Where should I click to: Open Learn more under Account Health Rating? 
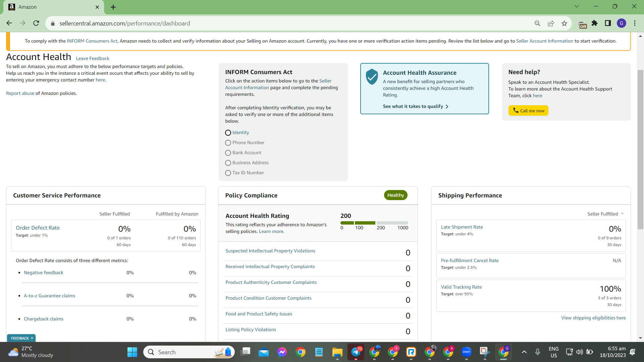(x=271, y=231)
